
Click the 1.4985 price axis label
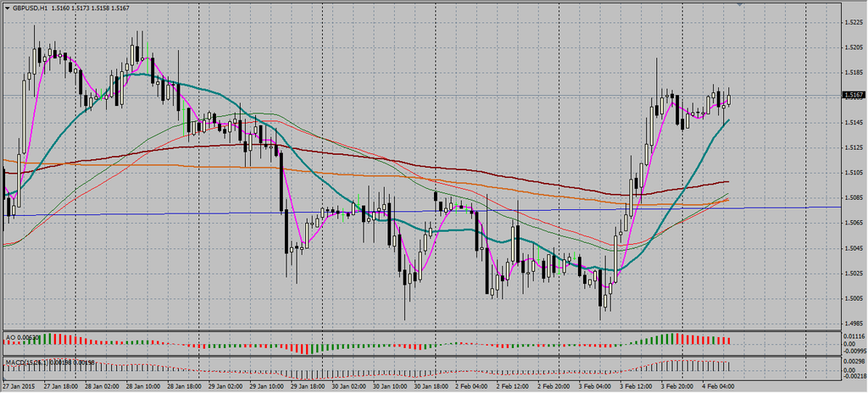pos(854,323)
